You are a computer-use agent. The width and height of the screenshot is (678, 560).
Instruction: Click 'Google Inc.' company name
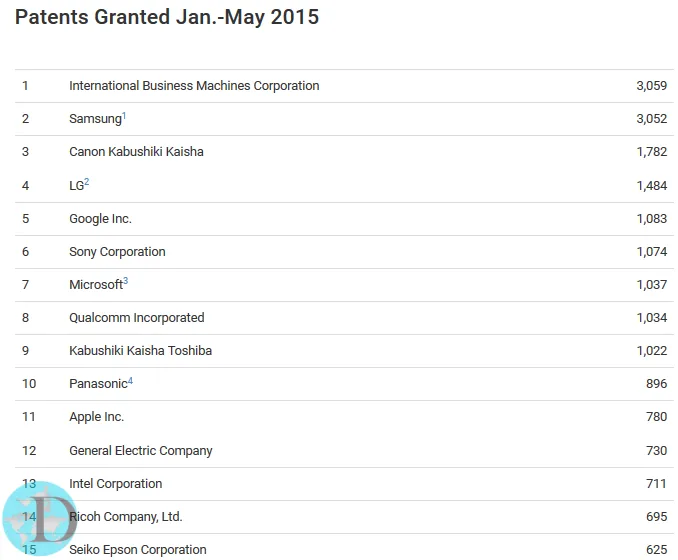coord(100,219)
